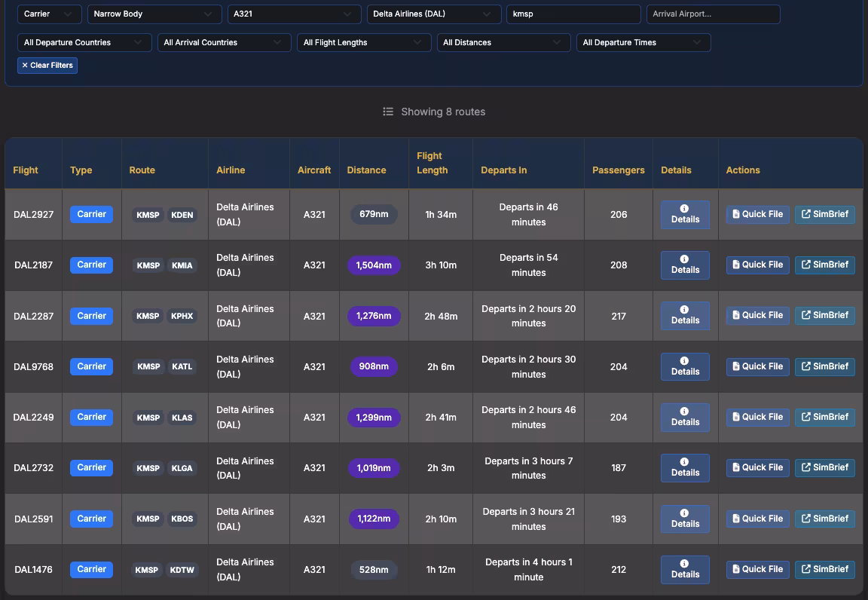Click the Arrival Airport input field
868x600 pixels.
(713, 14)
